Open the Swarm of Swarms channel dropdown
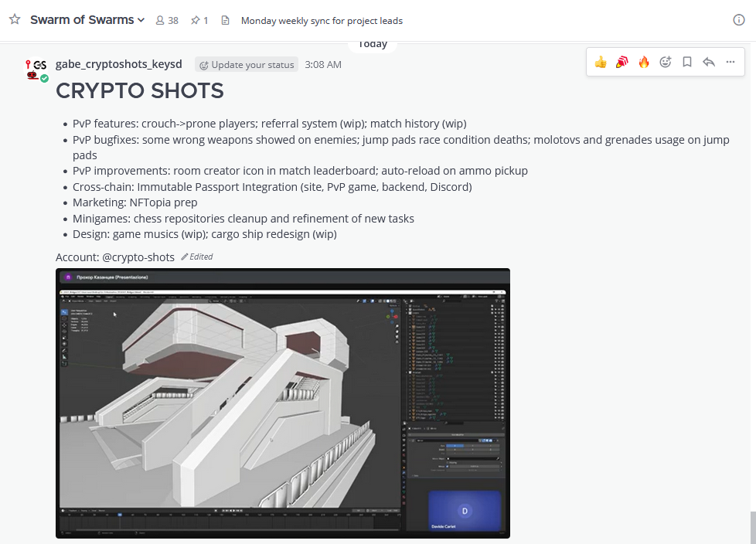This screenshot has height=544, width=756. click(87, 20)
